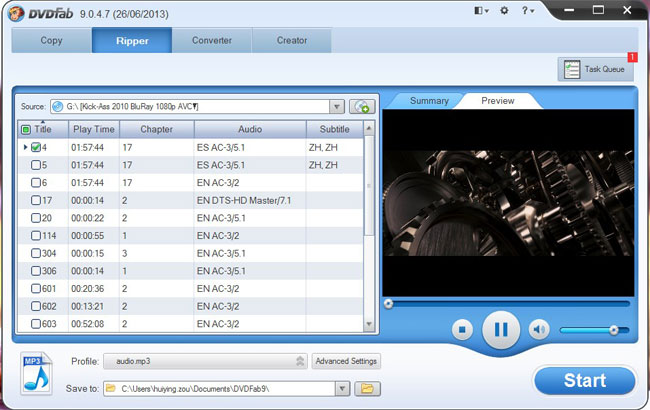
Task: Click play time 00:20:36
Action: pyautogui.click(x=87, y=288)
